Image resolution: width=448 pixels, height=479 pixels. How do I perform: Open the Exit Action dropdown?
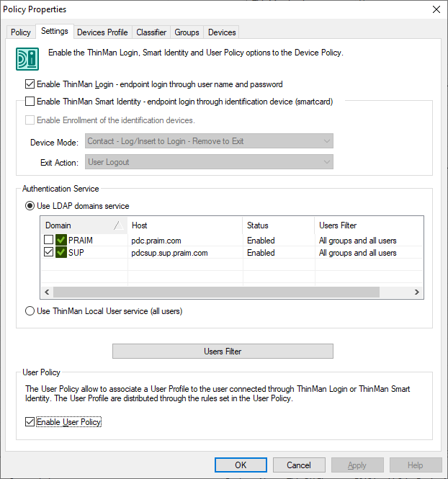[x=209, y=162]
